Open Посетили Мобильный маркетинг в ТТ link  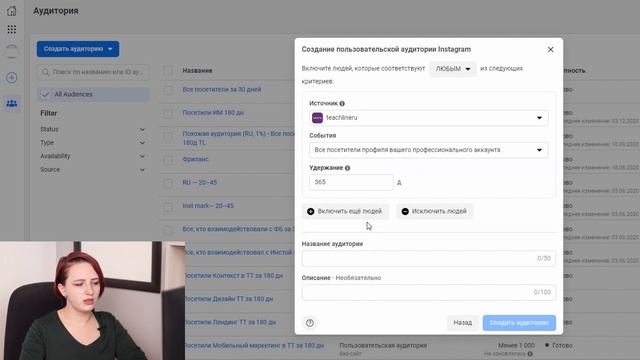point(254,345)
